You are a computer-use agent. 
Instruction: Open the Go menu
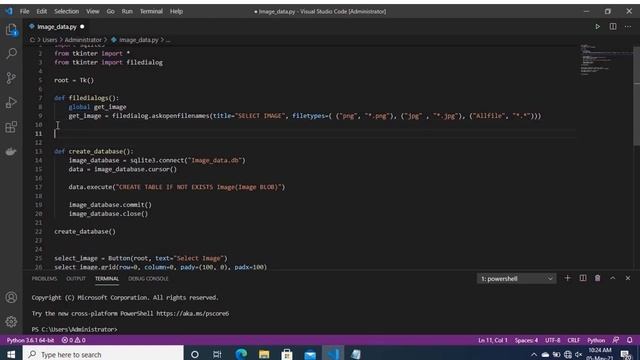[x=111, y=11]
